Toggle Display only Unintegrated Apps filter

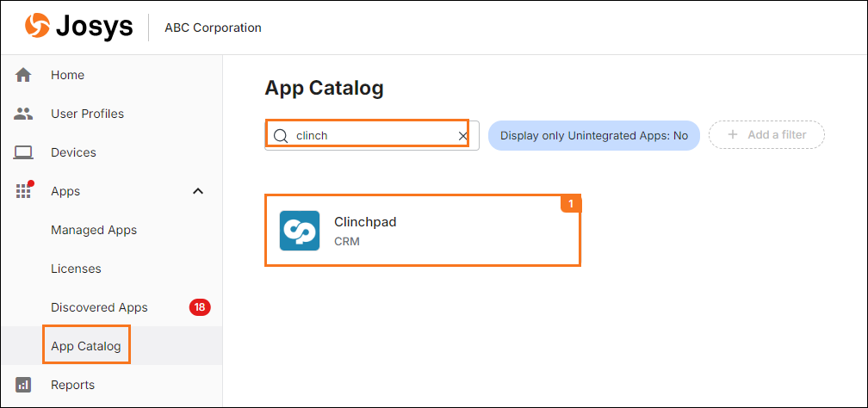point(594,136)
